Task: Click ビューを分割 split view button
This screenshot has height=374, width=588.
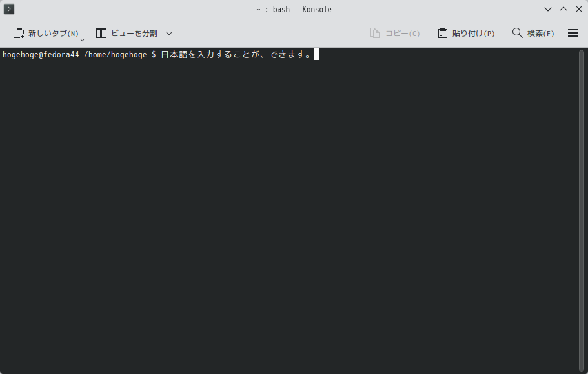Action: (x=127, y=34)
